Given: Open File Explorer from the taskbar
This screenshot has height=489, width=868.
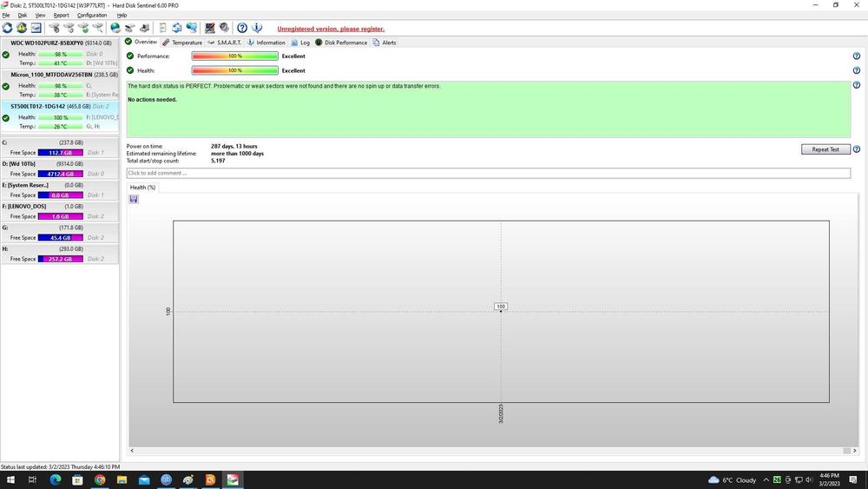Looking at the screenshot, I should (122, 480).
